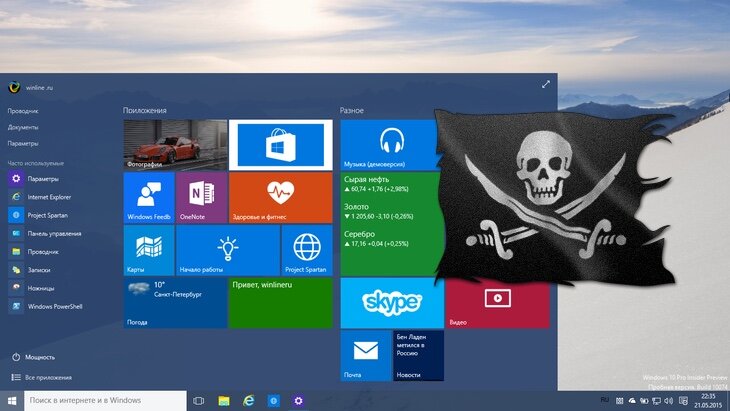
Task: Open Settings gear on taskbar
Action: tap(298, 401)
